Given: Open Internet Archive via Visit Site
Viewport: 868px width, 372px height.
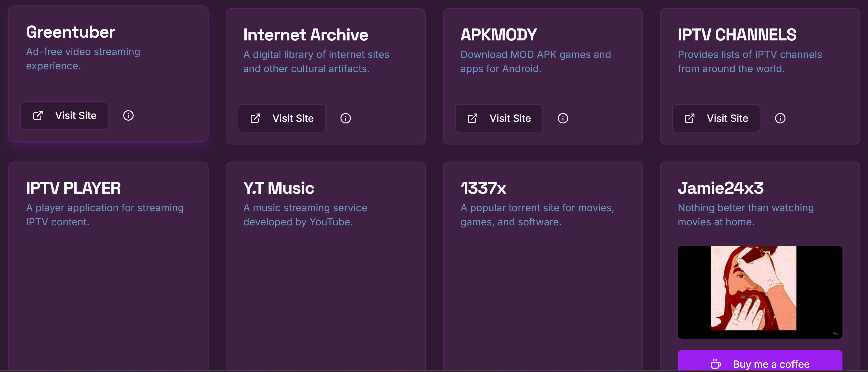Looking at the screenshot, I should [x=282, y=118].
